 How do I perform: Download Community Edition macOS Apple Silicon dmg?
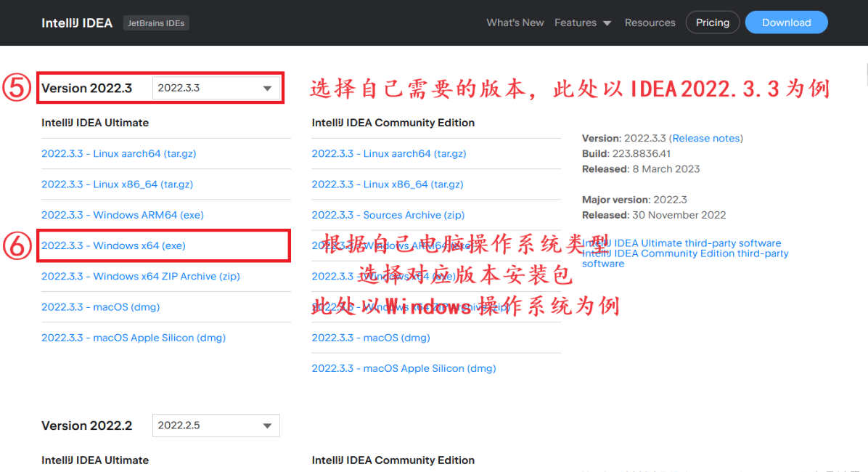click(x=404, y=368)
